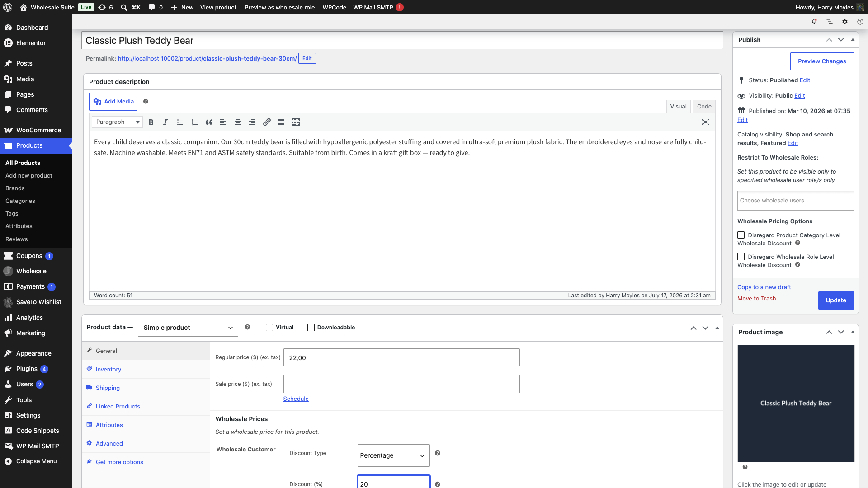Show help tooltip for Discount Type
The width and height of the screenshot is (868, 488).
tap(438, 453)
